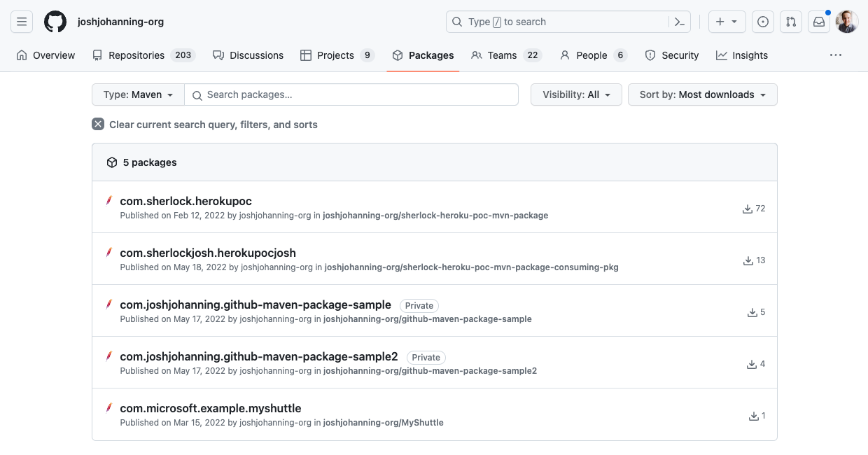Click the Private badge on github-maven-package-sample2
The width and height of the screenshot is (868, 455).
(x=426, y=357)
